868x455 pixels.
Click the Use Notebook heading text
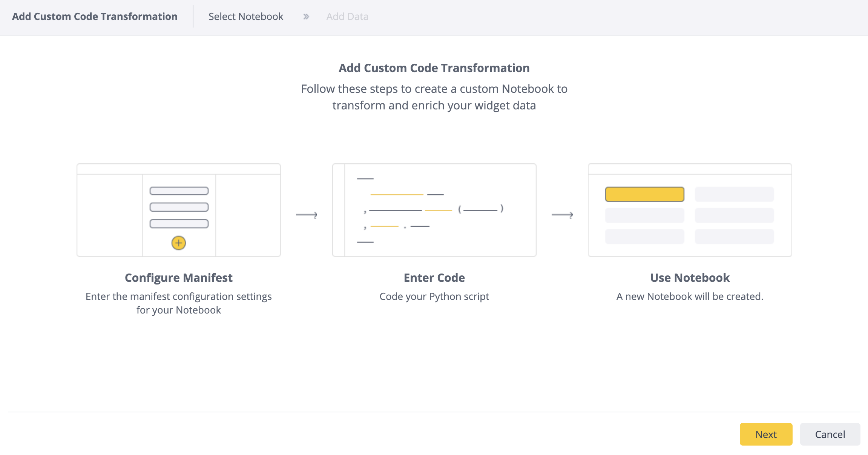pyautogui.click(x=690, y=277)
